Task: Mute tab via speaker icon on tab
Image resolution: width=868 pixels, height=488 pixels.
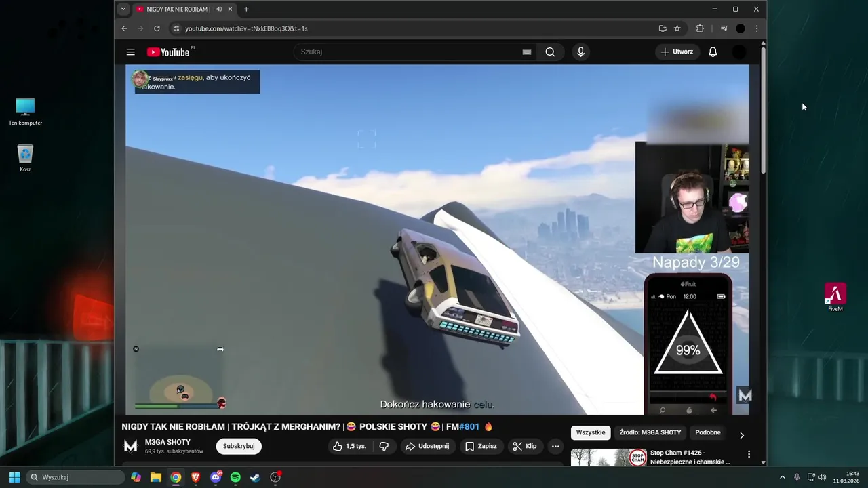Action: (x=219, y=9)
